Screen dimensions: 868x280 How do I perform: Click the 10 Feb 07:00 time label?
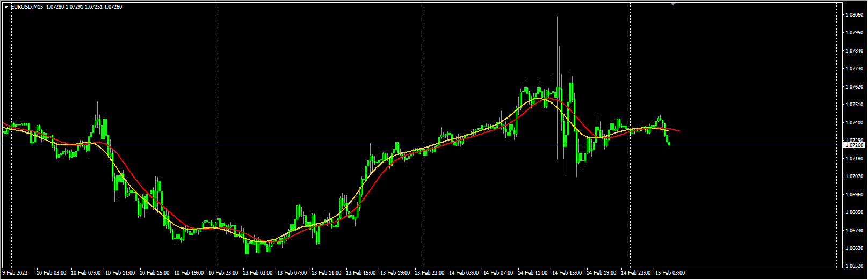86,273
